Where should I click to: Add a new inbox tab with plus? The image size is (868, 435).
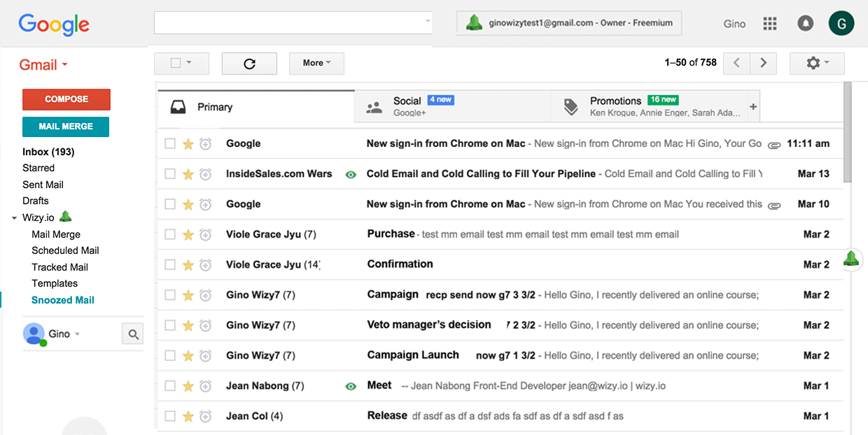[753, 107]
